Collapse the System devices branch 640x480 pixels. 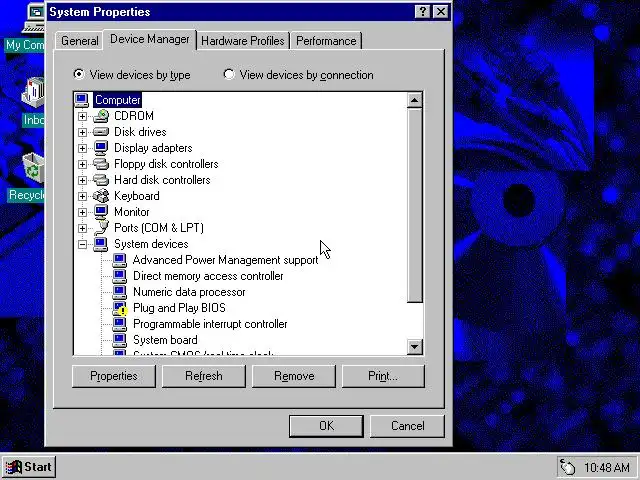click(82, 244)
